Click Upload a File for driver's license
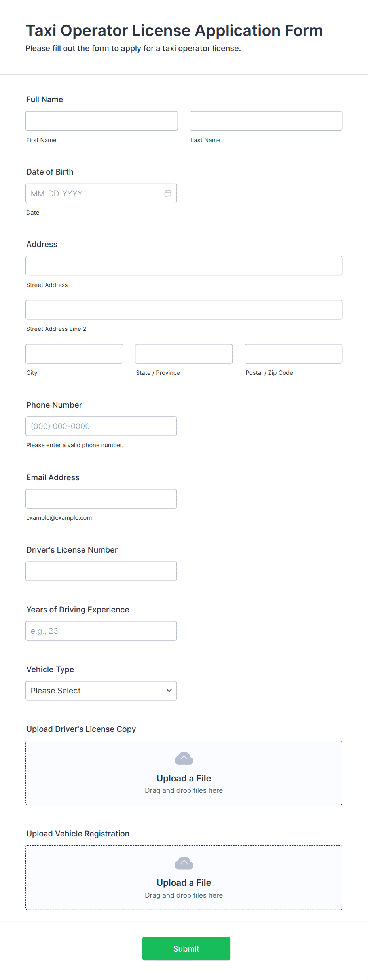 tap(184, 778)
